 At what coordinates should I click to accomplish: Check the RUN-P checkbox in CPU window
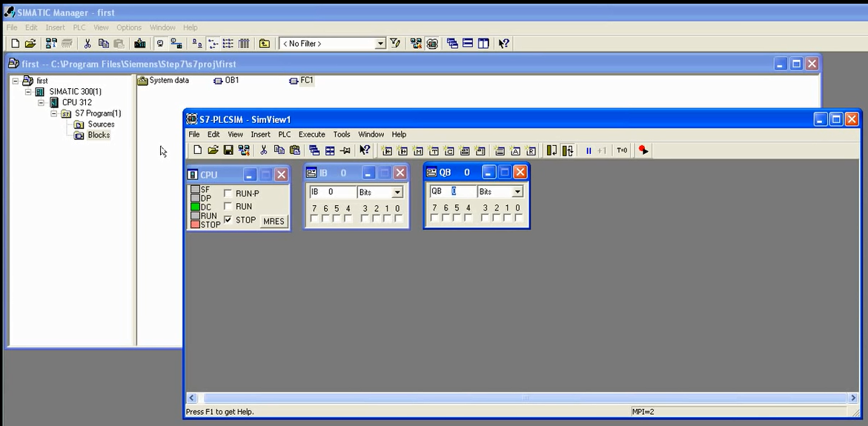click(x=228, y=193)
